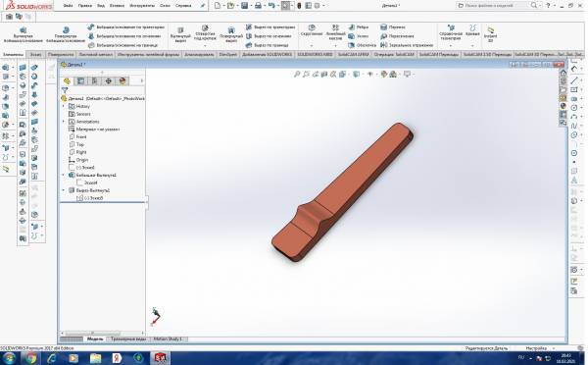The height and width of the screenshot is (365, 588).
Task: Open the Справочная геометрия dropdown arrow
Action: pos(451,46)
